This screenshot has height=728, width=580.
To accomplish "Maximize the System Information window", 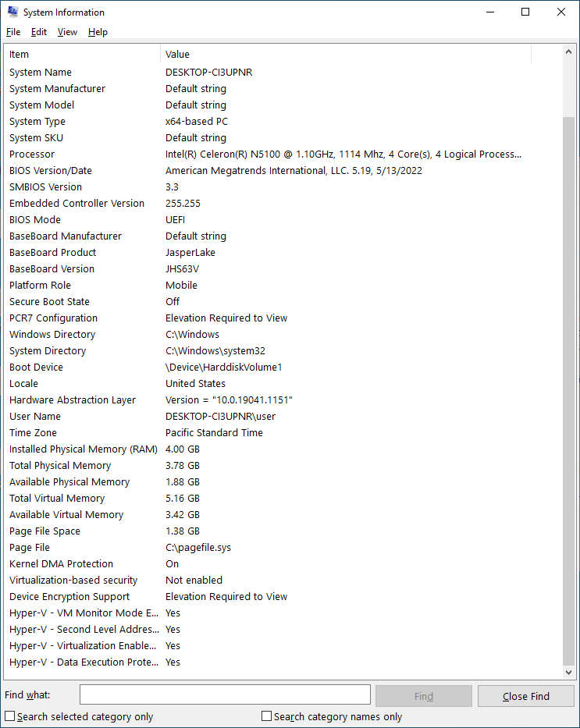I will [x=525, y=12].
